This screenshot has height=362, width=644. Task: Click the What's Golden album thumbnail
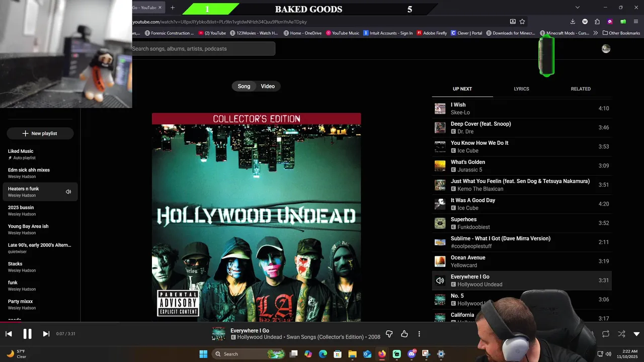point(440,166)
